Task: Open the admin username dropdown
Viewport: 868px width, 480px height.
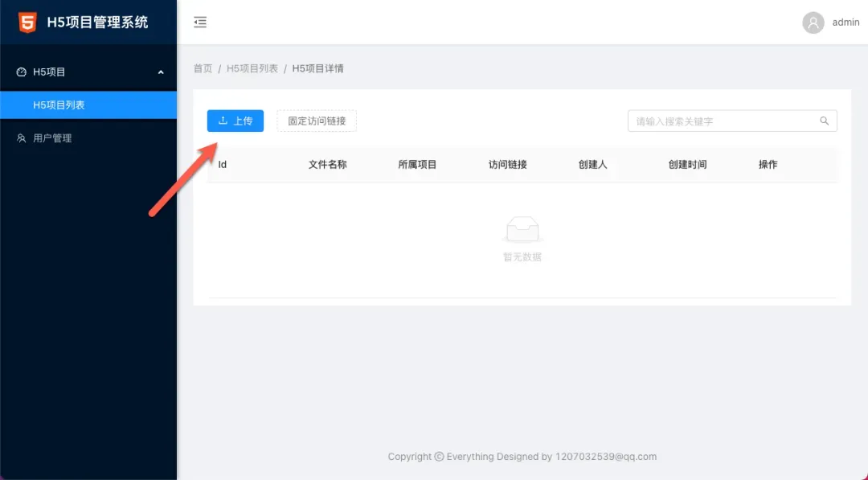Action: tap(845, 23)
